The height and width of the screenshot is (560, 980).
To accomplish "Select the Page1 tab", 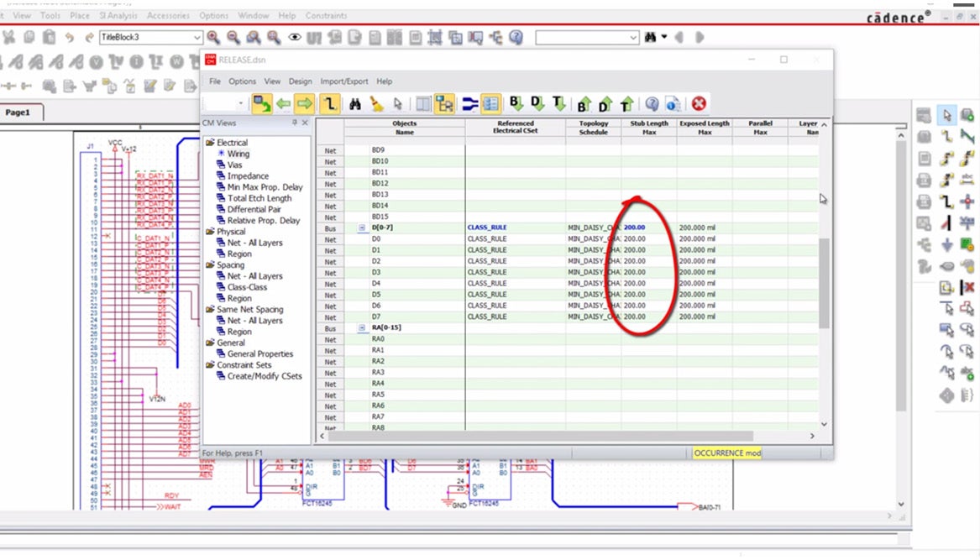I will [x=18, y=113].
